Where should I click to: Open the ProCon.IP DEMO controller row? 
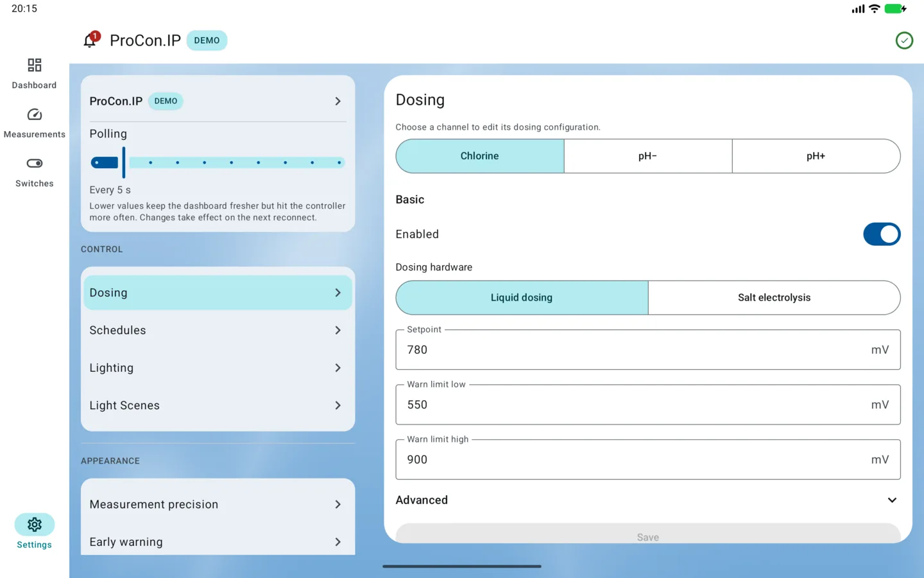tap(218, 101)
